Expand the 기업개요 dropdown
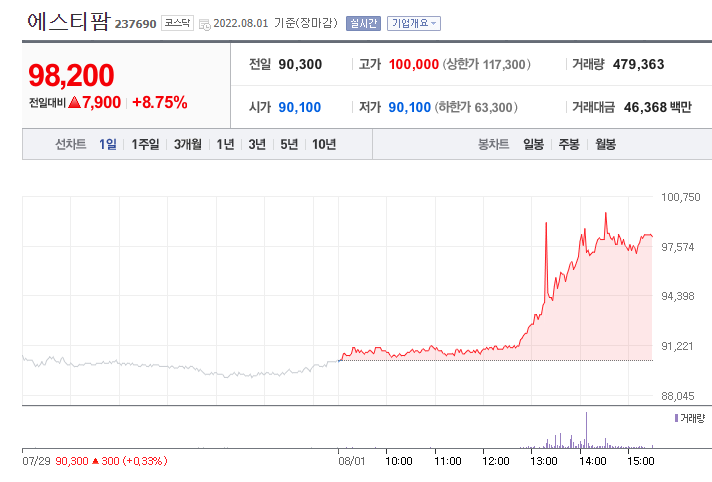Viewport: 712px width, 482px height. pyautogui.click(x=413, y=23)
